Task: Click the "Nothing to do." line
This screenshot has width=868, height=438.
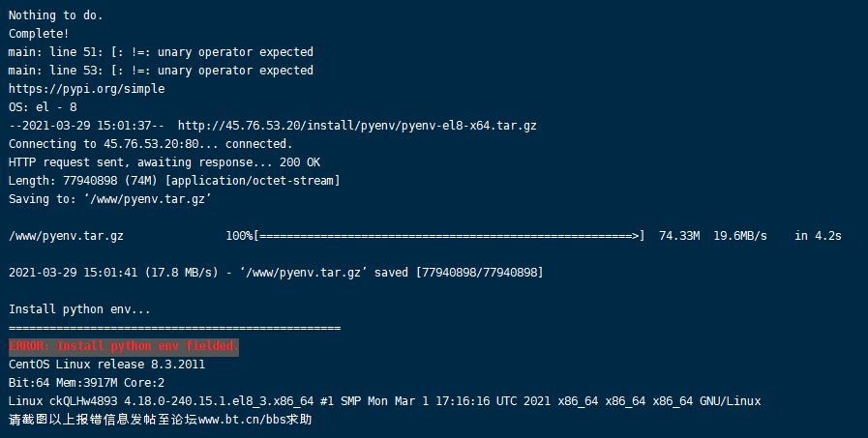Action: 56,15
